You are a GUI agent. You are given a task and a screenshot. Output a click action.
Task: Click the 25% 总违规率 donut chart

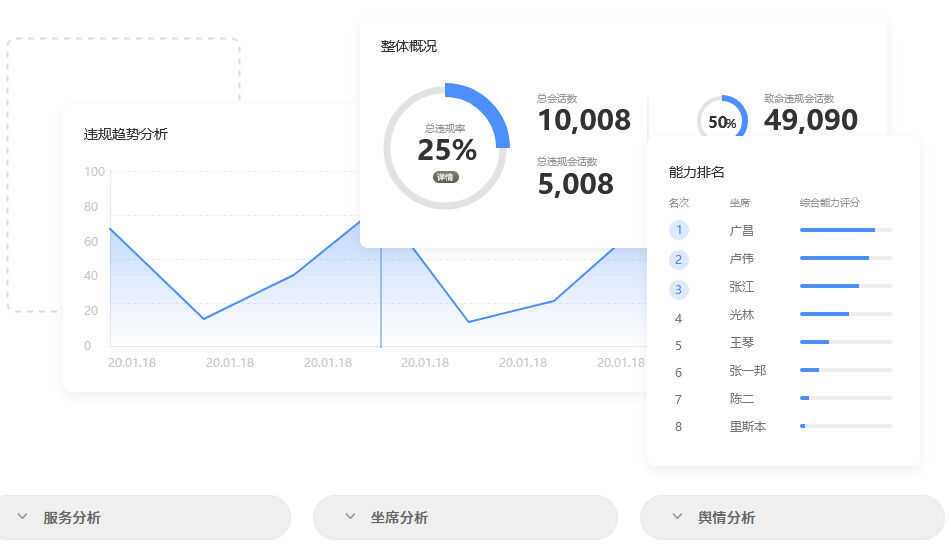coord(447,146)
